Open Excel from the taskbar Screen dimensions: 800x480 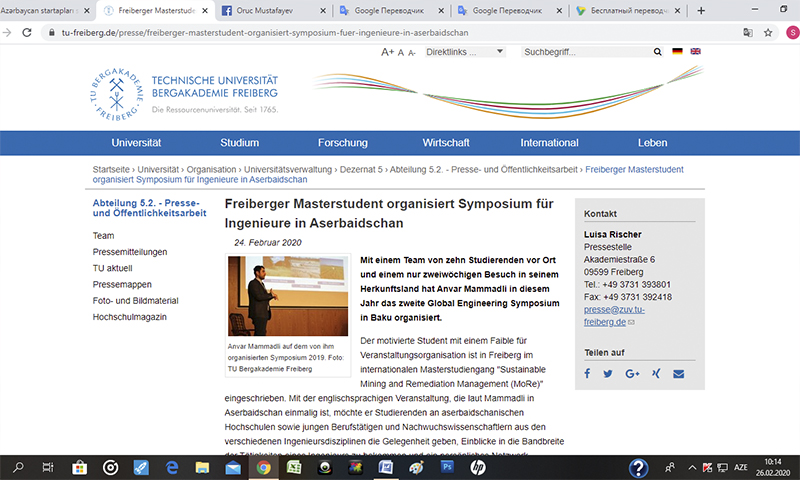(294, 467)
